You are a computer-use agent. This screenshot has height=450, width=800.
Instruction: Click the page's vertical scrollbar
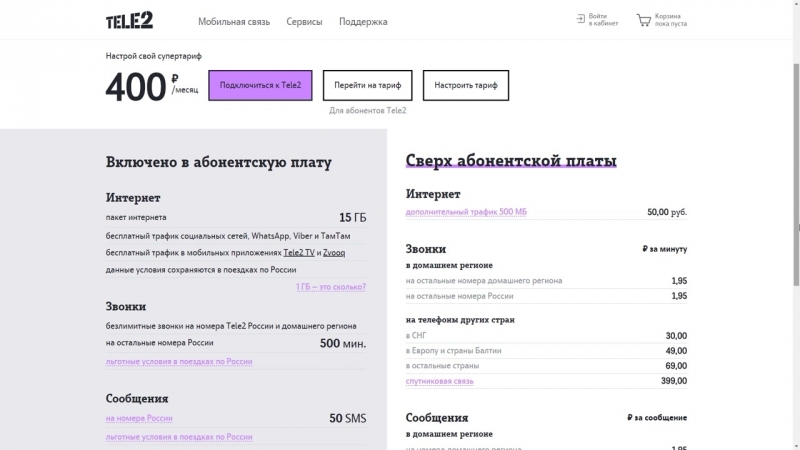click(x=796, y=173)
